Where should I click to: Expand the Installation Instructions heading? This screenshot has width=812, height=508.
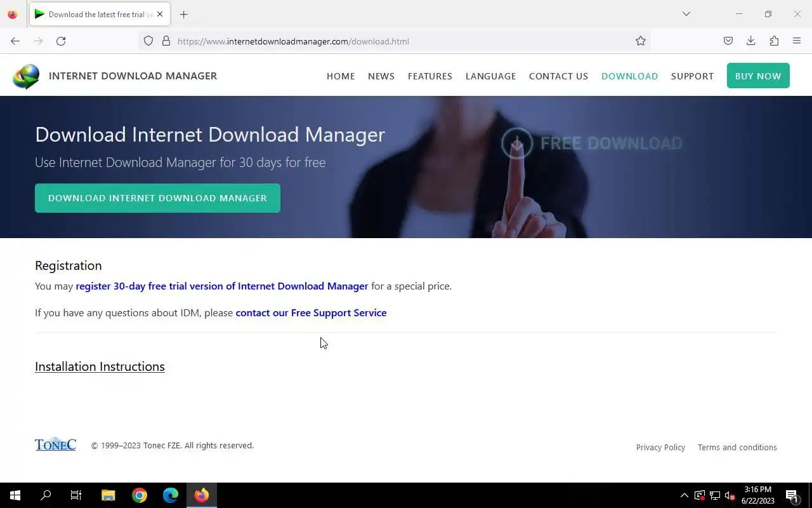[x=100, y=366]
